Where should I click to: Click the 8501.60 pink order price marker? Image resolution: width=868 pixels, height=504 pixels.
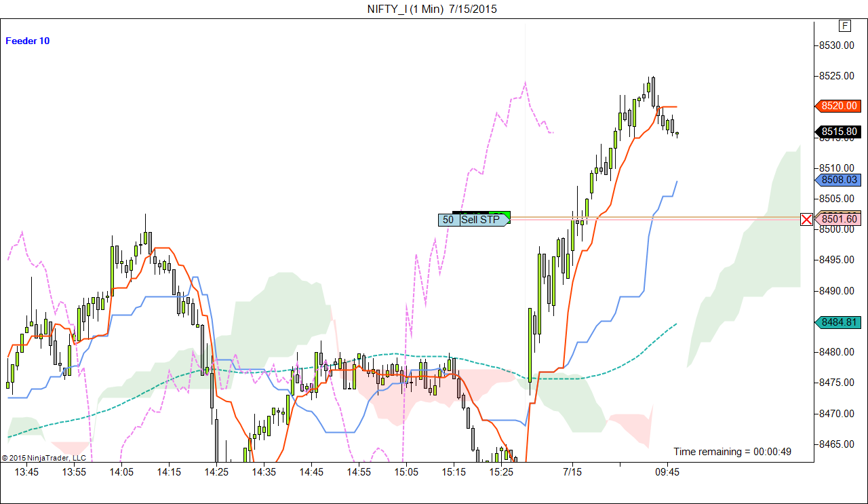tap(837, 219)
